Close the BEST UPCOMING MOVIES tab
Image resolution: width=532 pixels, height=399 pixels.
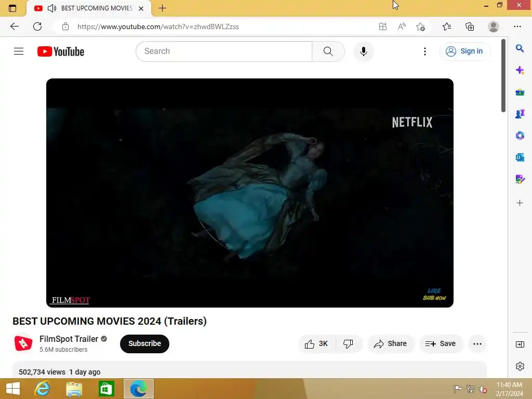click(x=141, y=8)
